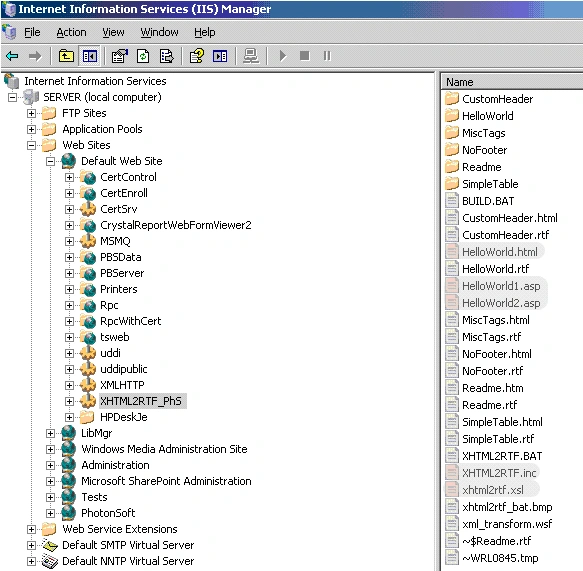
Task: Collapse the SERVER (local computer) node
Action: coord(13,97)
